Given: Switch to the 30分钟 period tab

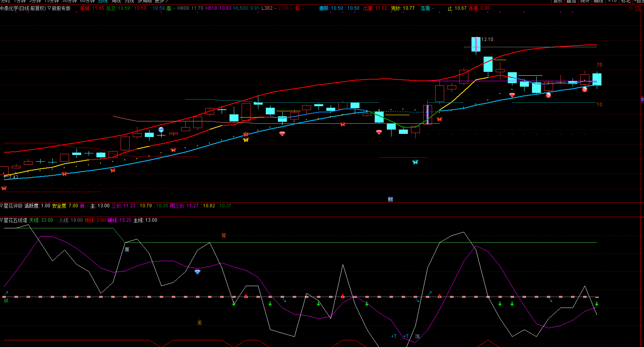Looking at the screenshot, I should tap(69, 2).
